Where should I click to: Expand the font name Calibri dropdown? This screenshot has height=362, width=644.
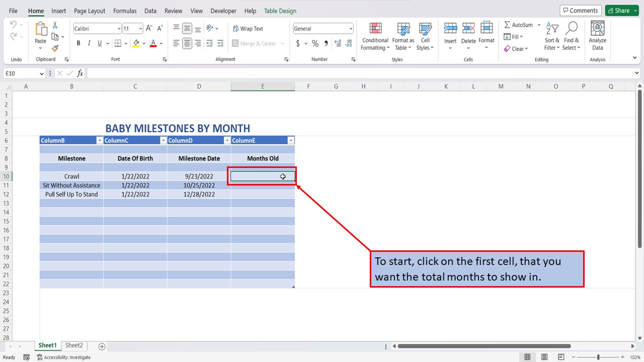click(x=119, y=29)
